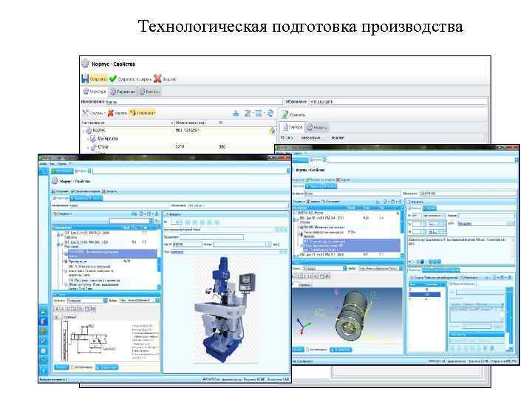Click the 3D bushing model view in front-right window
Screen dimensions: 532x399
point(349,317)
